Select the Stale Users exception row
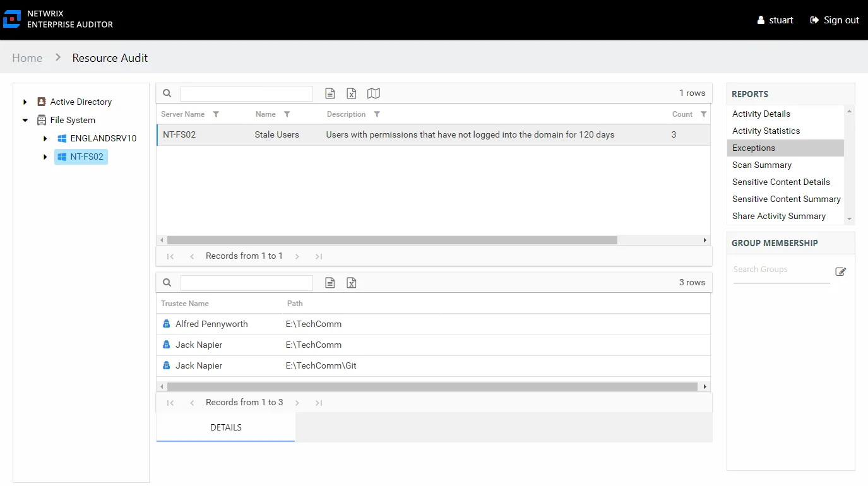Viewport: 868px width, 486px height. [433, 134]
